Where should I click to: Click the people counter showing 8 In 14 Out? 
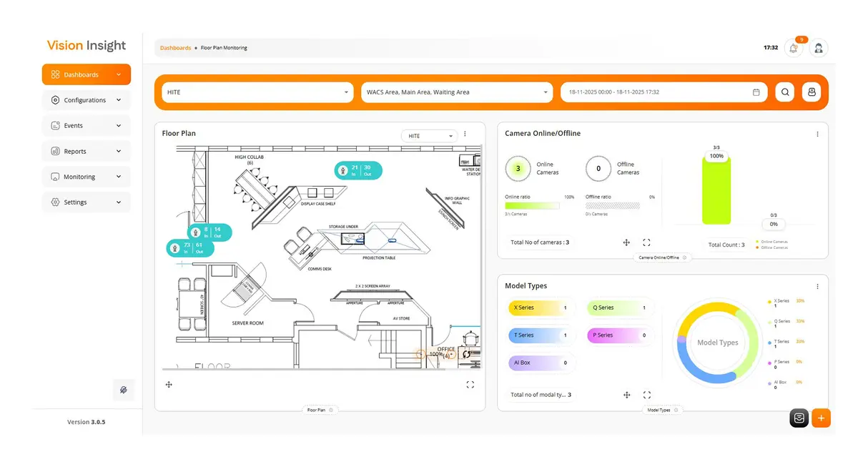[209, 232]
